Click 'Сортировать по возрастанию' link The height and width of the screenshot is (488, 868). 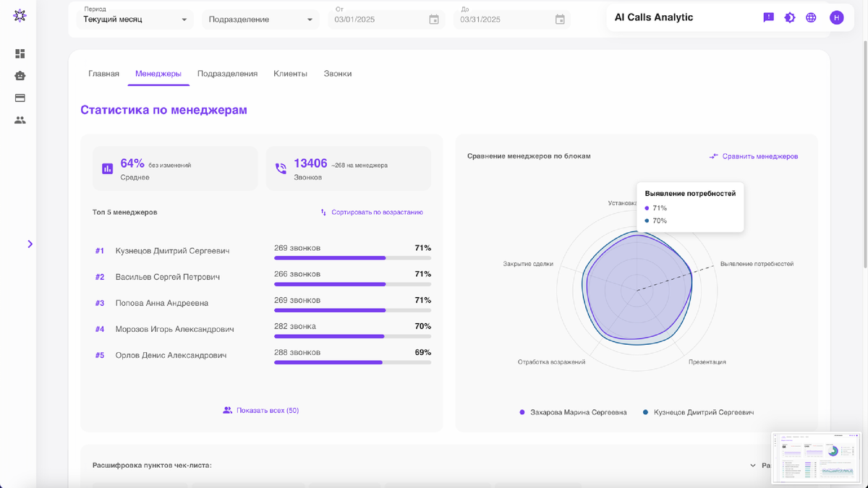(377, 213)
